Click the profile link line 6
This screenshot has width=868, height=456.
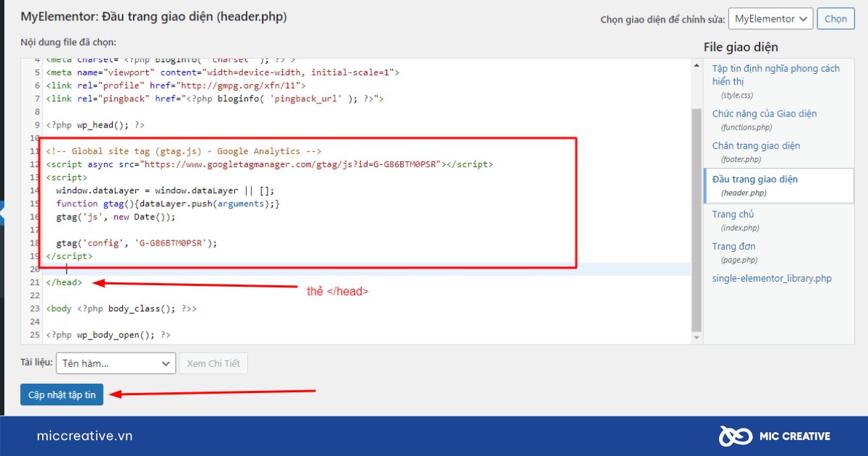coord(176,85)
